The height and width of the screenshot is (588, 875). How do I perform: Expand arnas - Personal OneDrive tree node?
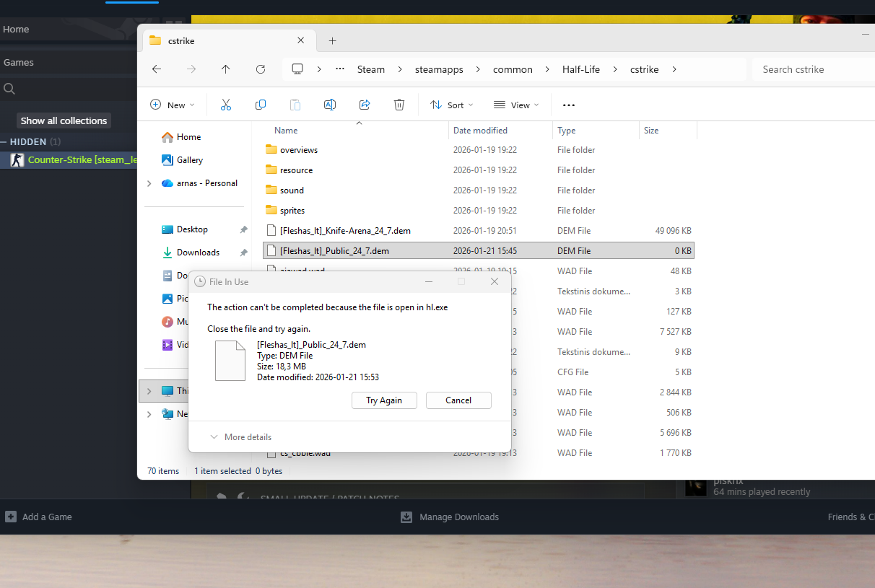click(x=149, y=183)
